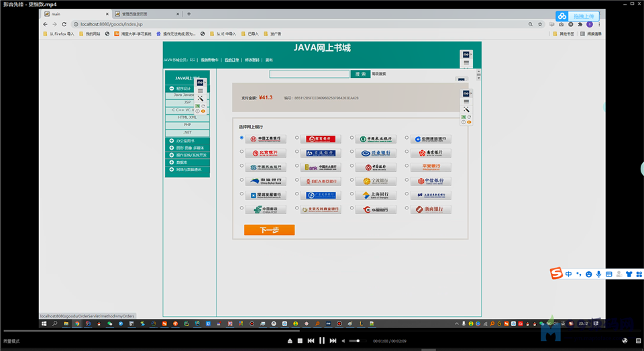644x351 pixels.
Task: Go back in the browser
Action: click(45, 24)
